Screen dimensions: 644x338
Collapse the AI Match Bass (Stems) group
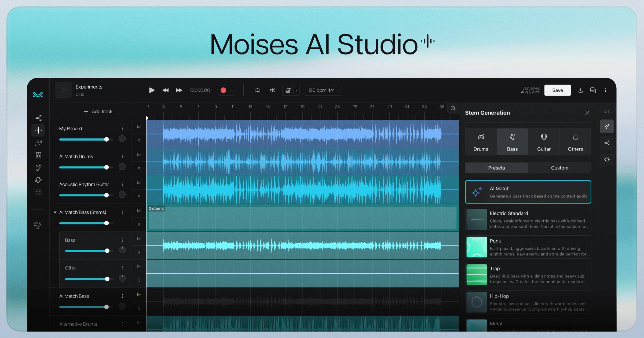coord(55,212)
